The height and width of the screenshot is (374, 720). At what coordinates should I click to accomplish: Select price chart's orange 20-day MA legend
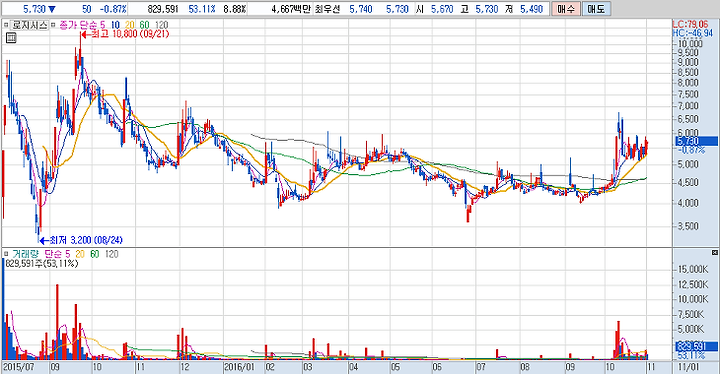(130, 25)
